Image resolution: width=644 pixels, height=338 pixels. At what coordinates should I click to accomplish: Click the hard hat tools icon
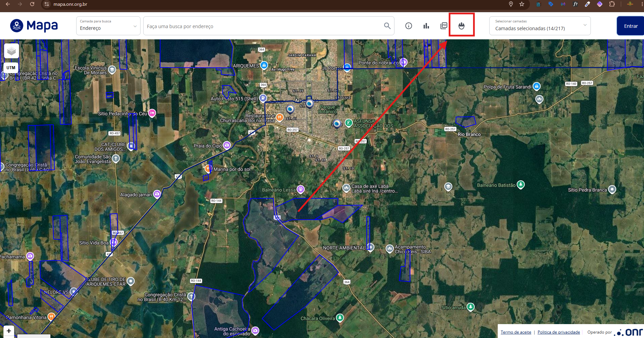pos(461,26)
